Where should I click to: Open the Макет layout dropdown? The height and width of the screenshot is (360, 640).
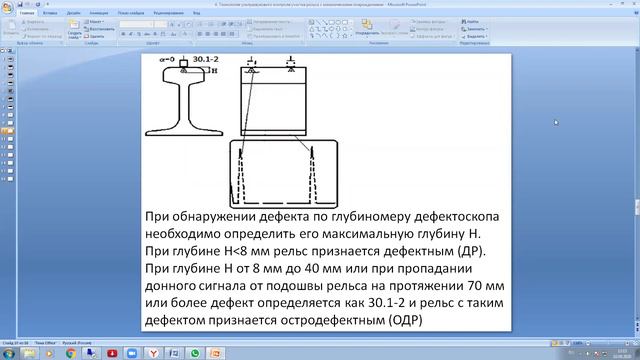[94, 22]
